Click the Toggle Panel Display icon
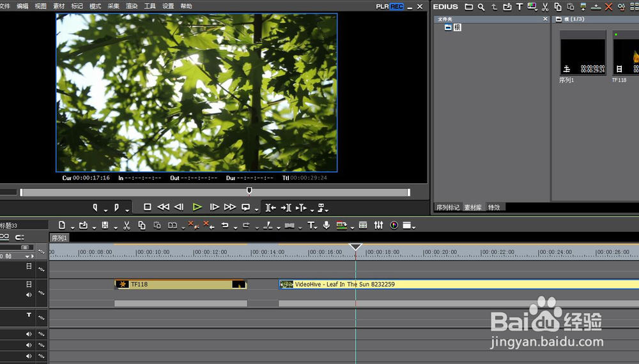The width and height of the screenshot is (639, 364). pos(407,225)
